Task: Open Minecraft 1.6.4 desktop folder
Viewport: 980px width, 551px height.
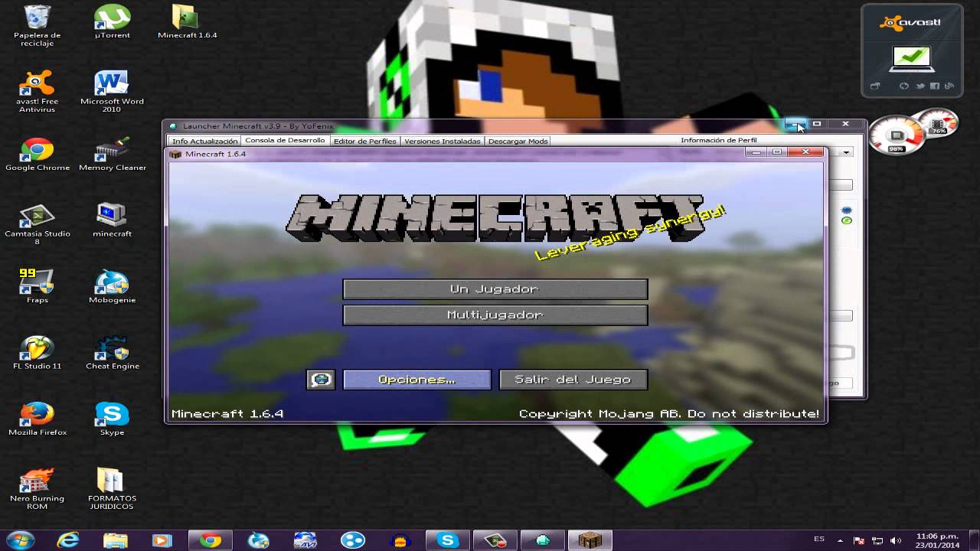Action: pos(187,23)
